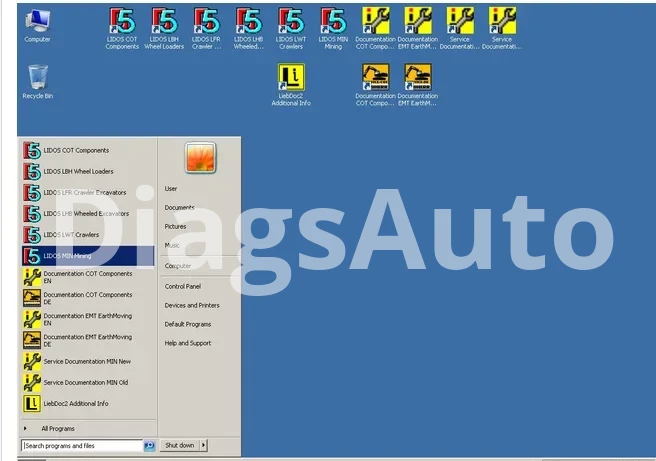Open Service Documentation MIN New entry
656x461 pixels.
[x=88, y=361]
